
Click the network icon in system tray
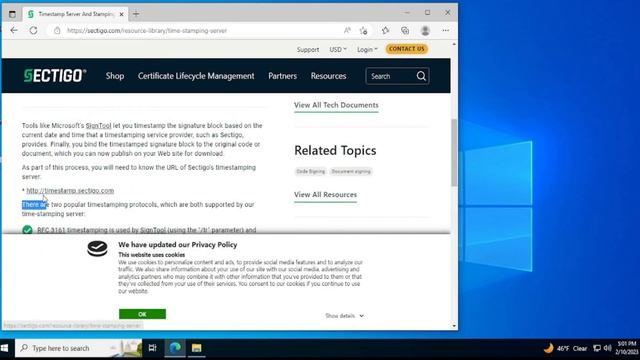pyautogui.click(x=597, y=348)
